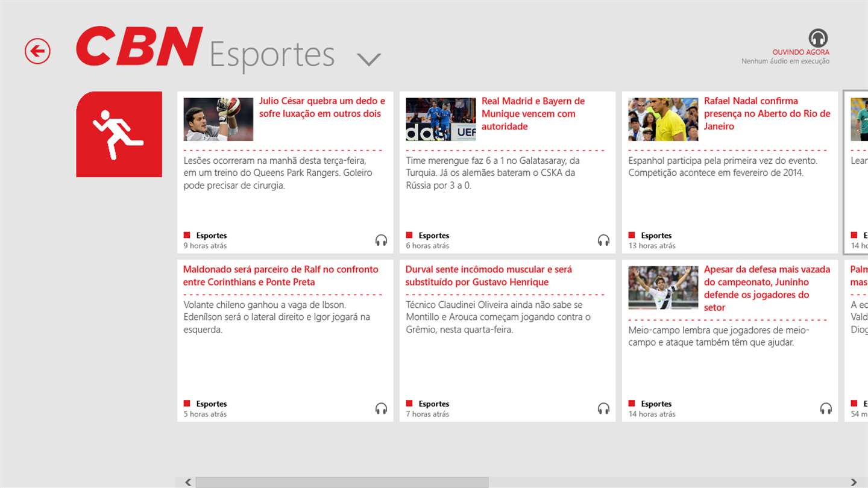Click summary 'Time merengue faz 6 a 1'

493,173
